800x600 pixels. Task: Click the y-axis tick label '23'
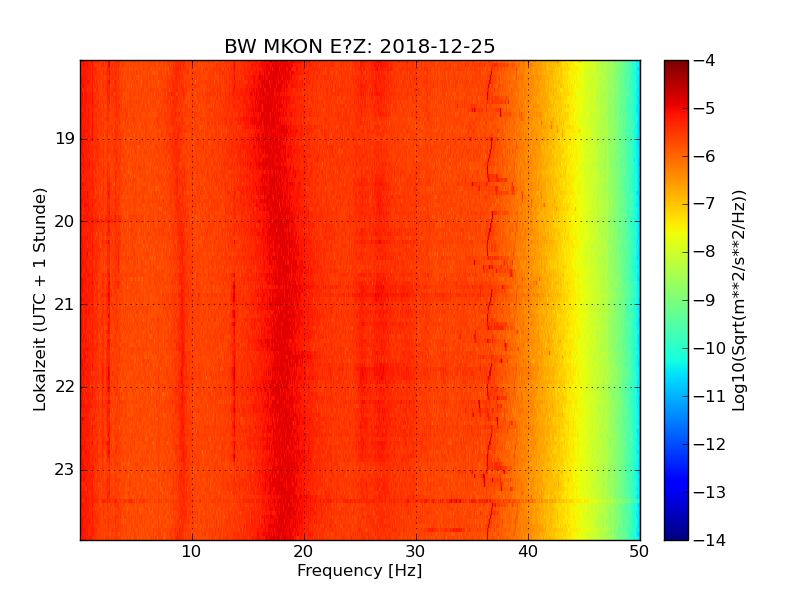point(65,470)
